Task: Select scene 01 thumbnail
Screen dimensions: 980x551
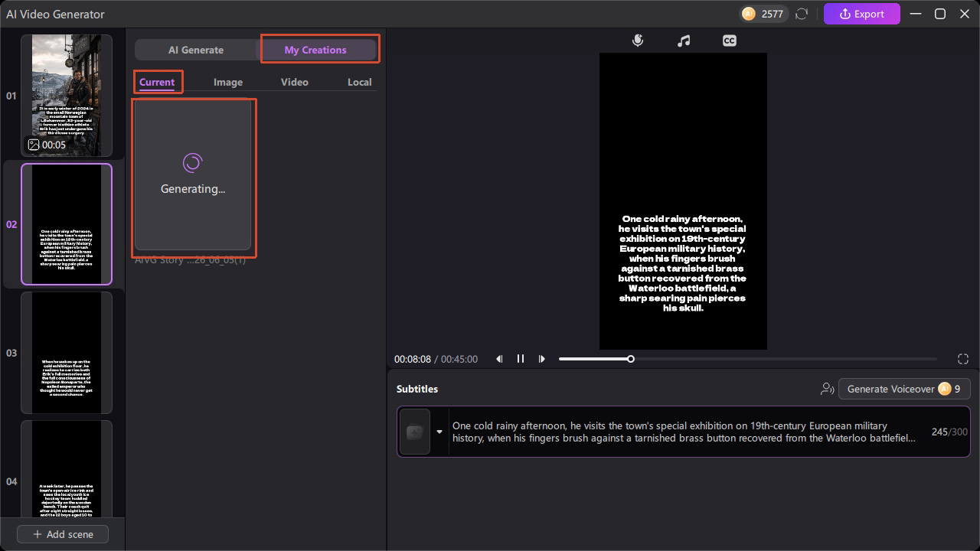Action: pyautogui.click(x=67, y=96)
